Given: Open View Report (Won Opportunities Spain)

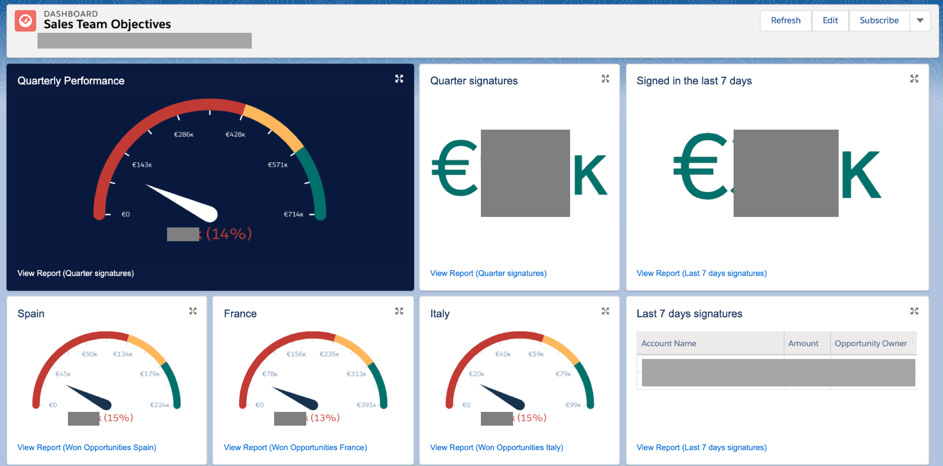Looking at the screenshot, I should coord(87,447).
